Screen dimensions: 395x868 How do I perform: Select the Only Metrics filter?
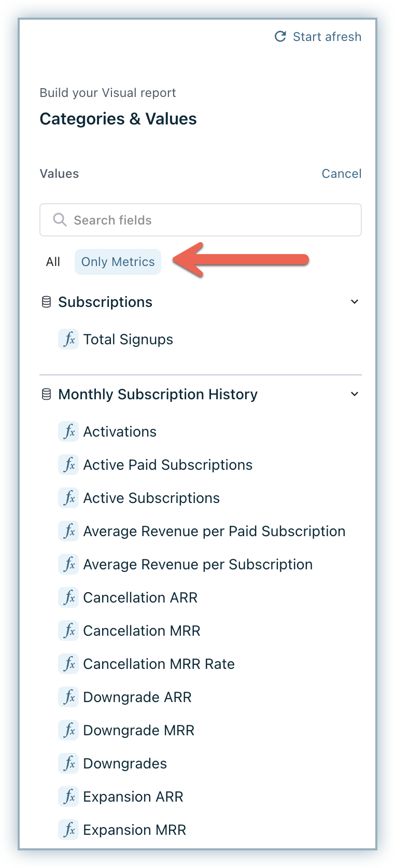pyautogui.click(x=118, y=262)
